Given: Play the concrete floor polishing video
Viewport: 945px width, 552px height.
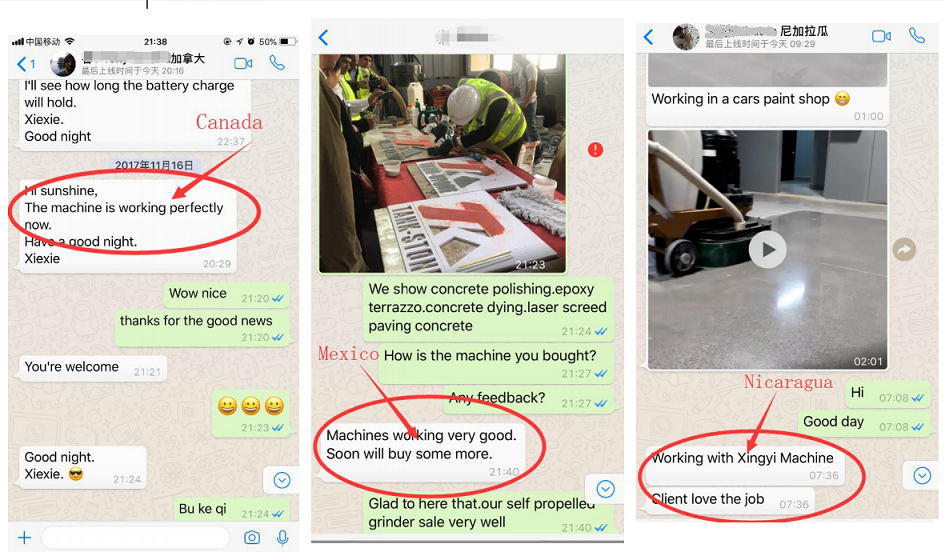Looking at the screenshot, I should pyautogui.click(x=767, y=249).
